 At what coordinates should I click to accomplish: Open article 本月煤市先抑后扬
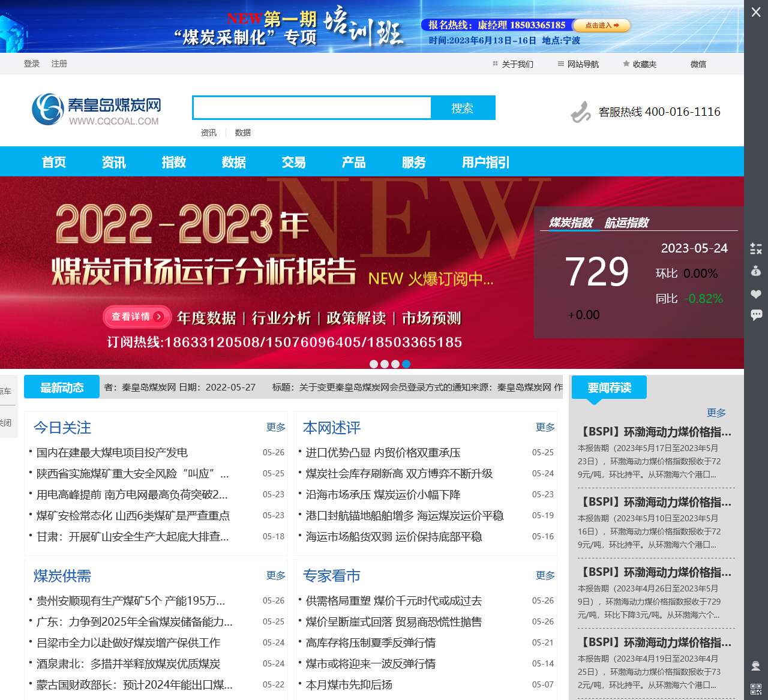pyautogui.click(x=349, y=685)
